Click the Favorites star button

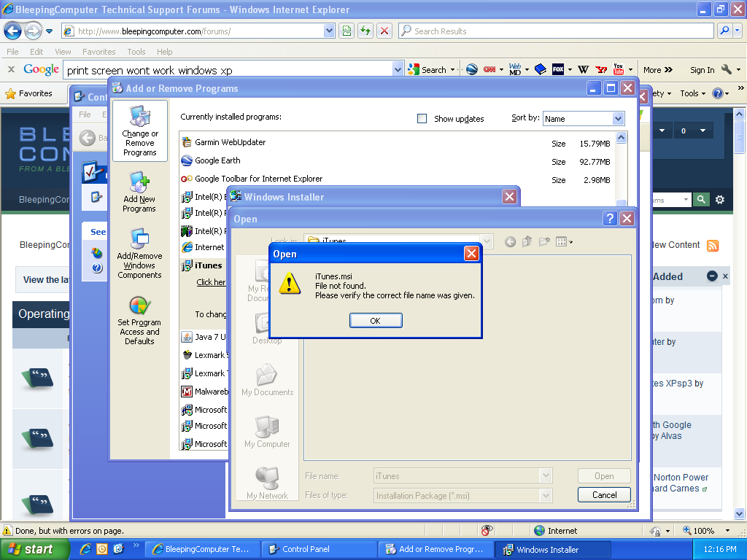click(28, 93)
